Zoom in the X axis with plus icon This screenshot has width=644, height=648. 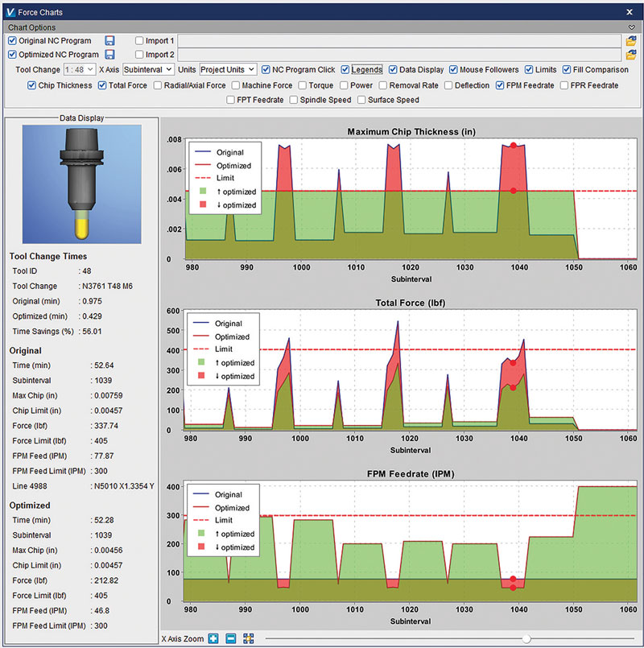[213, 638]
